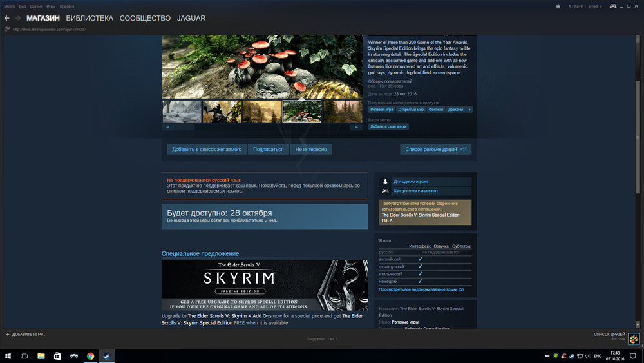Image resolution: width=644 pixels, height=363 pixels.
Task: Open the Maxthon browser taskbar icon
Action: (74, 356)
